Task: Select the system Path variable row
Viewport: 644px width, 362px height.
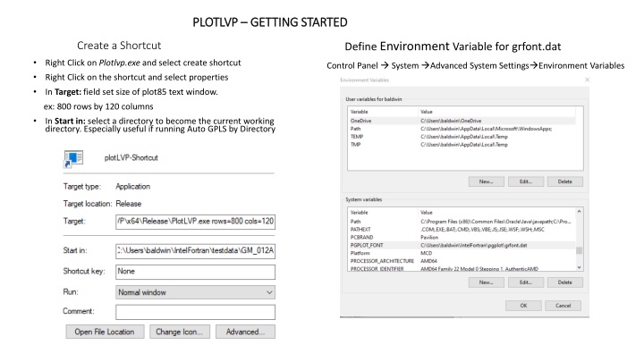Action: tap(462, 222)
